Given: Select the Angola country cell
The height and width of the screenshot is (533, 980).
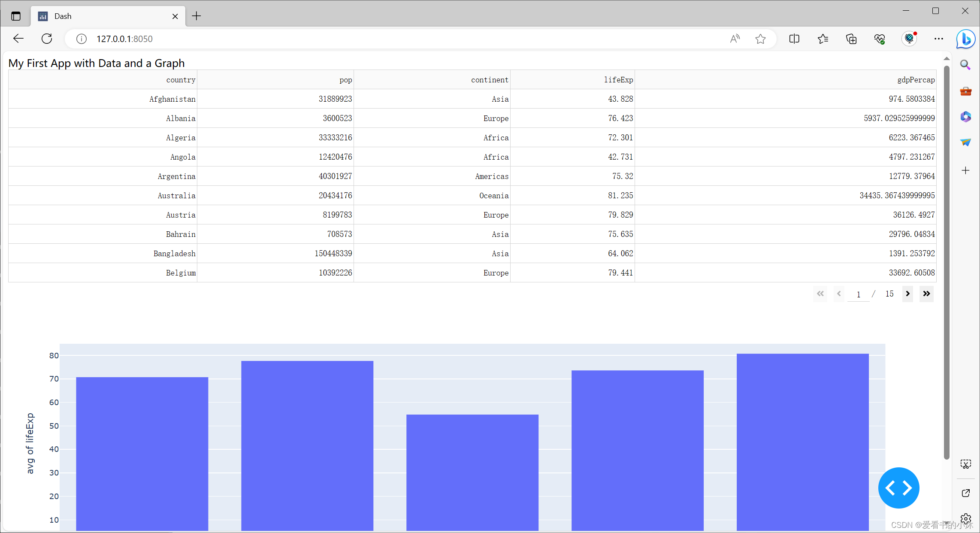Looking at the screenshot, I should [x=103, y=157].
